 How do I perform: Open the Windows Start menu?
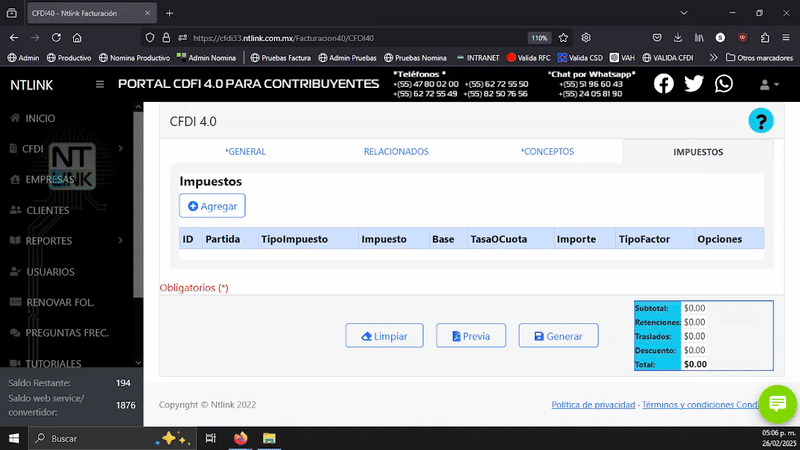coord(14,438)
